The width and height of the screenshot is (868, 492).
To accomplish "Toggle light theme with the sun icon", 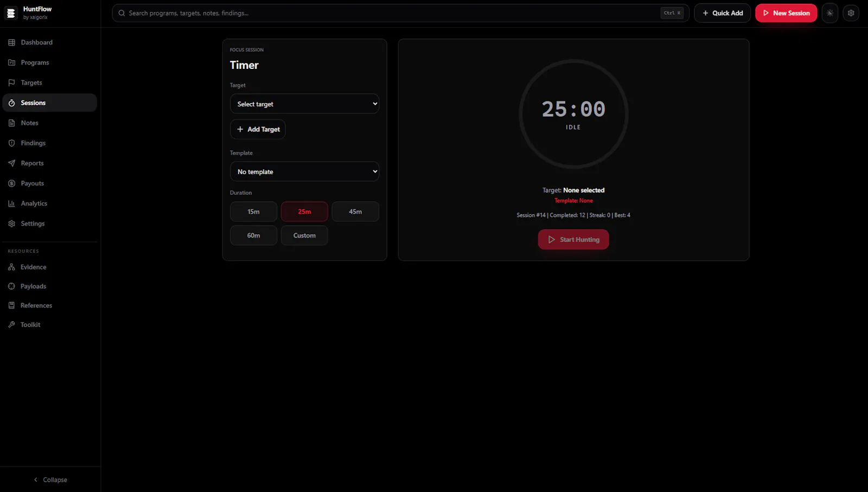I will [x=830, y=13].
